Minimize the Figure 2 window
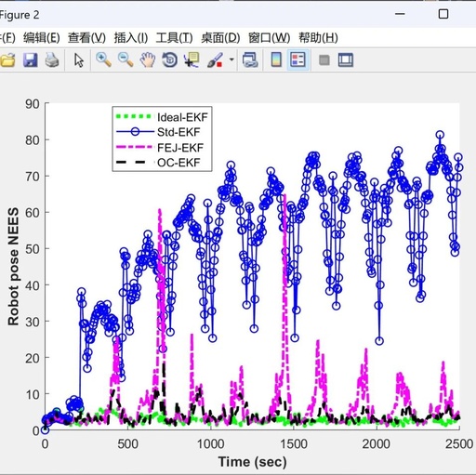The height and width of the screenshot is (475, 476). click(x=400, y=14)
